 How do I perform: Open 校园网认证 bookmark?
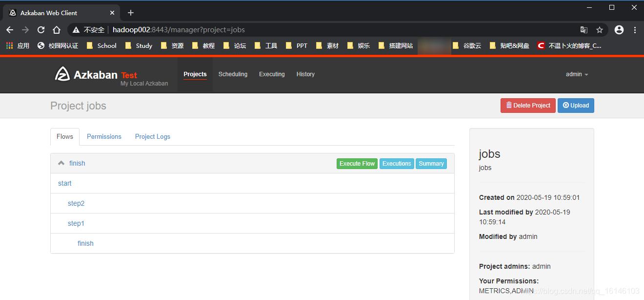coord(58,45)
